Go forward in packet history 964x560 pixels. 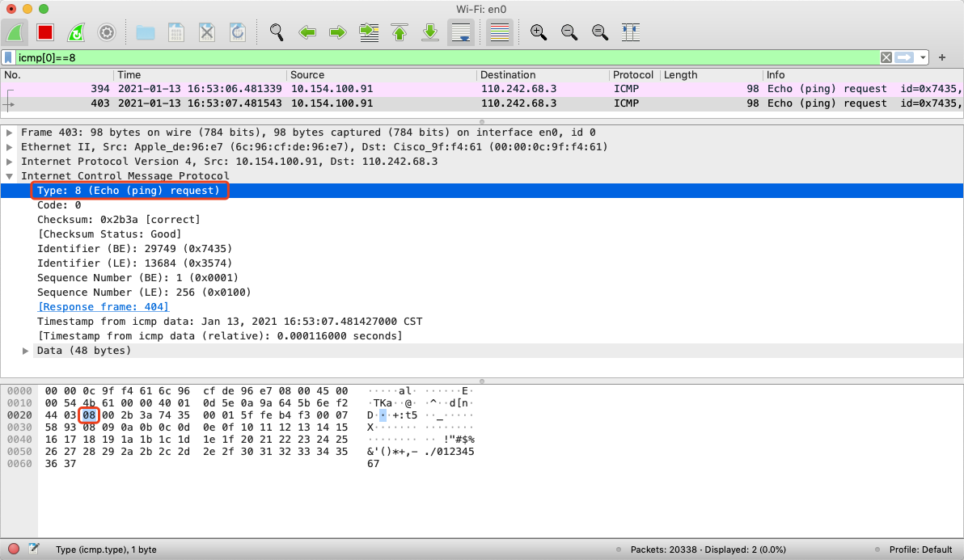click(x=337, y=32)
